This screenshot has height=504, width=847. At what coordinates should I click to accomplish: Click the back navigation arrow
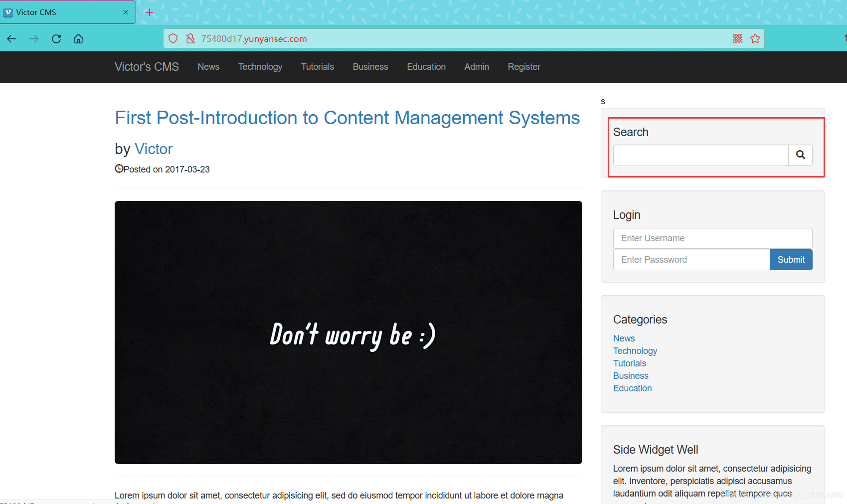[11, 38]
